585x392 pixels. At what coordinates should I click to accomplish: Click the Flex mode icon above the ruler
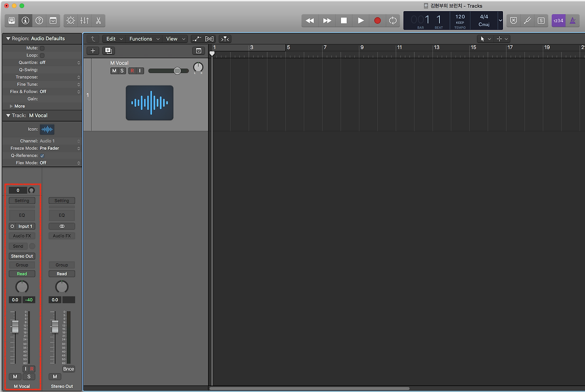coord(209,39)
